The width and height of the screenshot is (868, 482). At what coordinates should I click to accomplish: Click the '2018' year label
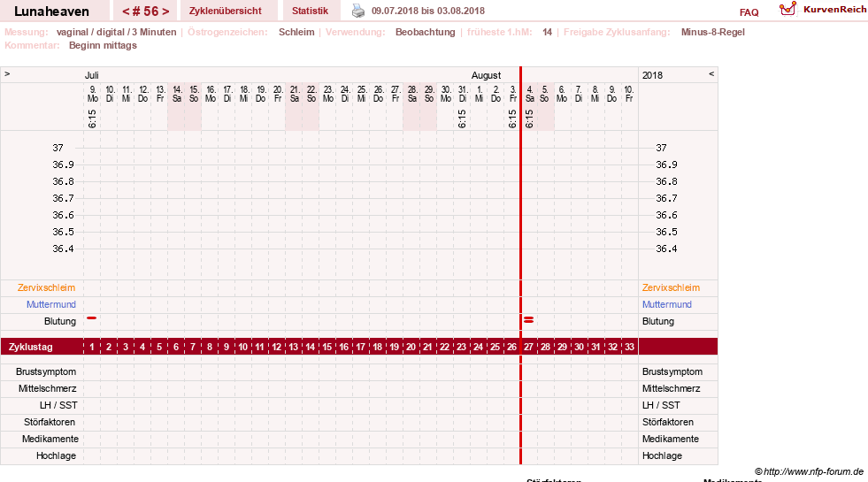pyautogui.click(x=652, y=75)
